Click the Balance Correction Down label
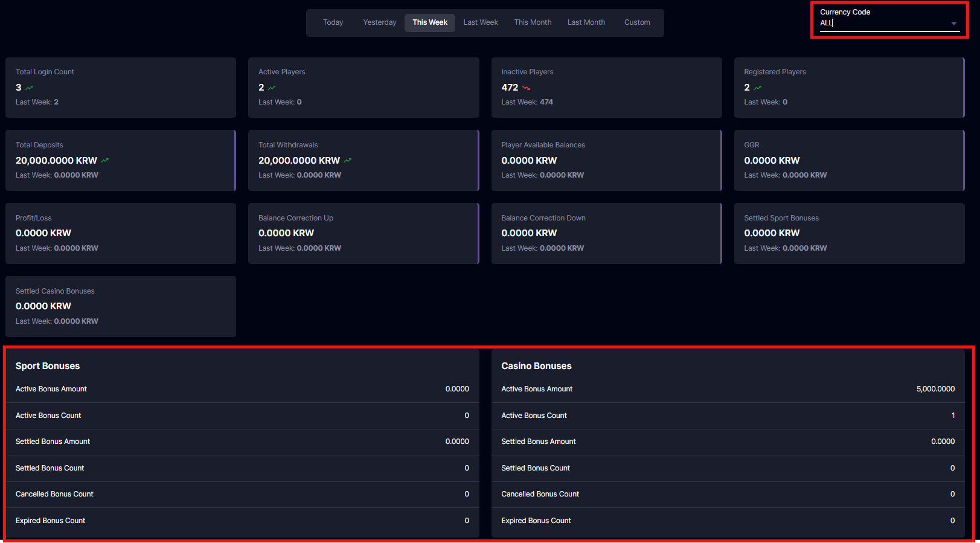The width and height of the screenshot is (980, 543). coord(543,218)
